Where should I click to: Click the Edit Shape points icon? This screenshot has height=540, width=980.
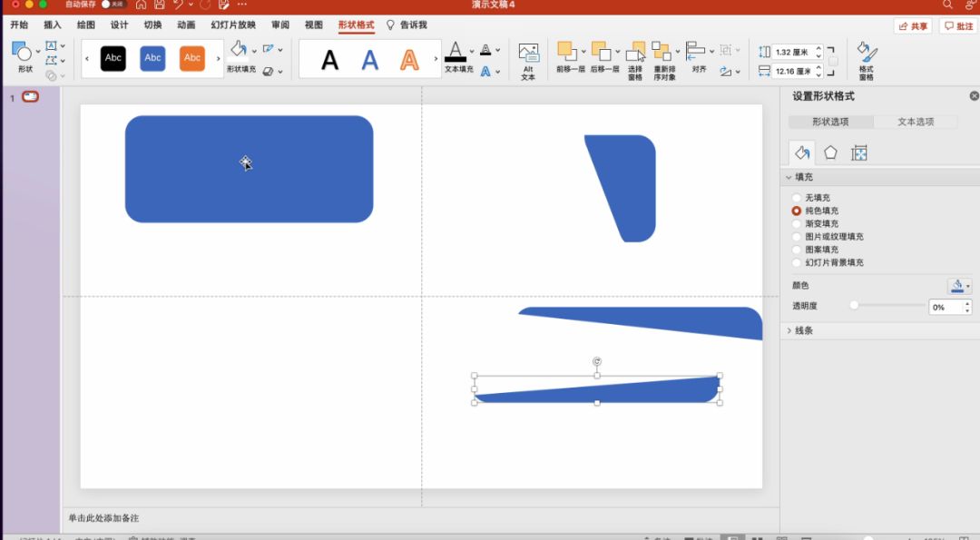click(x=51, y=61)
